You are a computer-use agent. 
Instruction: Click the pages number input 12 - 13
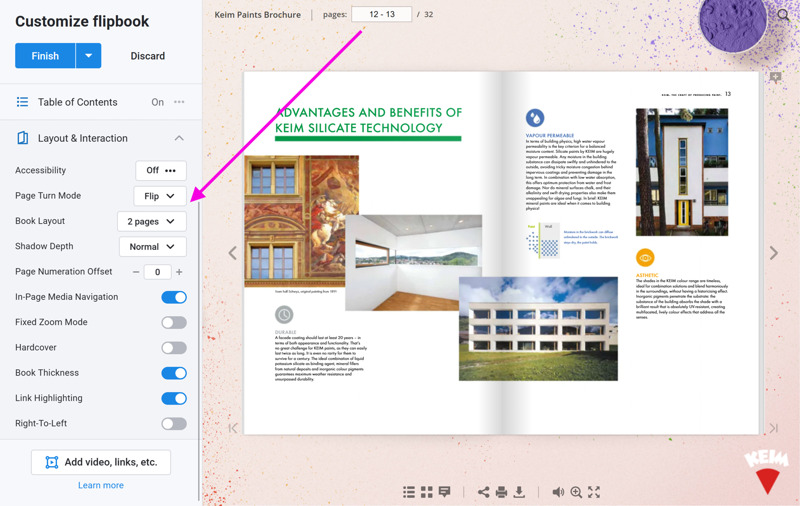(382, 14)
